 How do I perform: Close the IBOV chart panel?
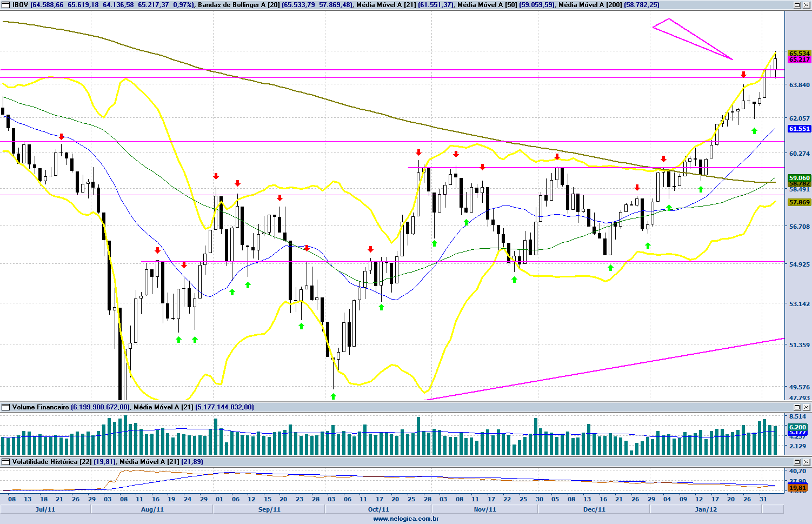click(x=806, y=4)
